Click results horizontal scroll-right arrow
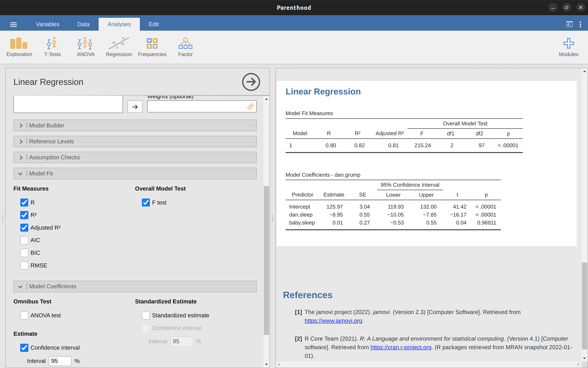This screenshot has height=368, width=588. coord(578,364)
